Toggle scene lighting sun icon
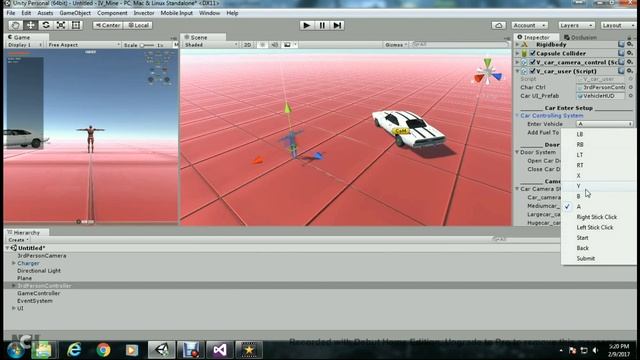The image size is (640, 360). click(262, 44)
